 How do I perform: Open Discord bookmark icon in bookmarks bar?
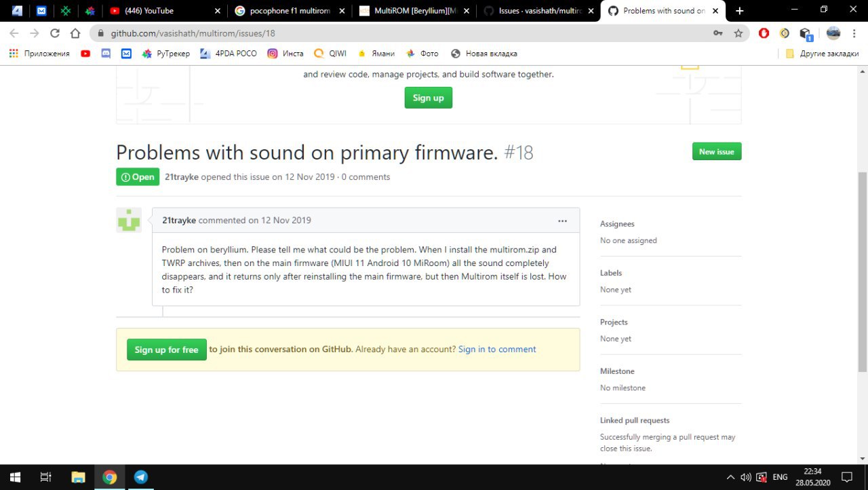106,54
